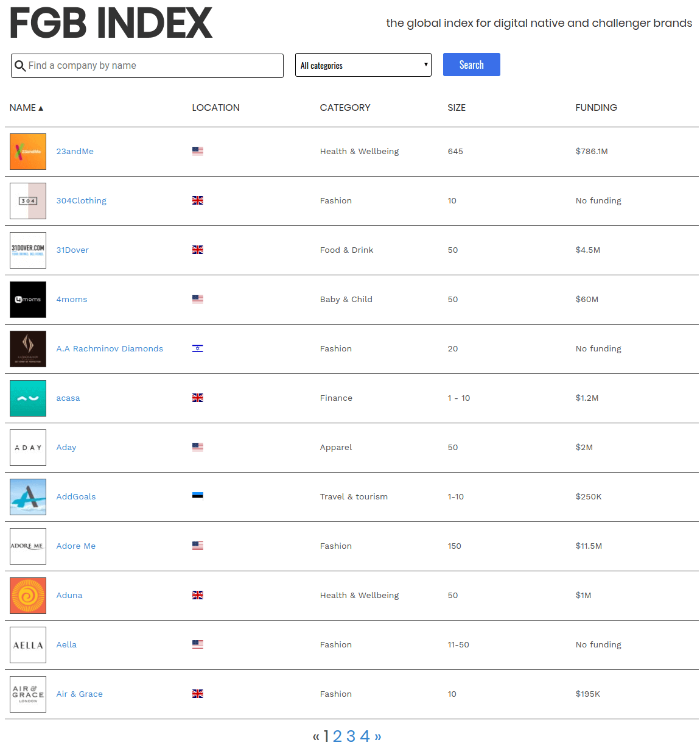Screen dimensions: 700x754
Task: Click the A.A Rachminov Diamonds logo
Action: point(28,349)
